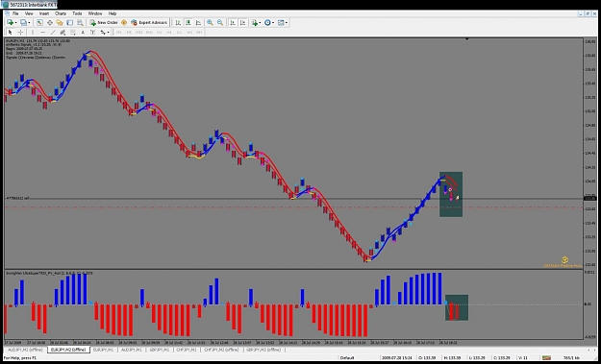This screenshot has height=364, width=601.
Task: Open the Periods clock icon
Action: [x=267, y=23]
